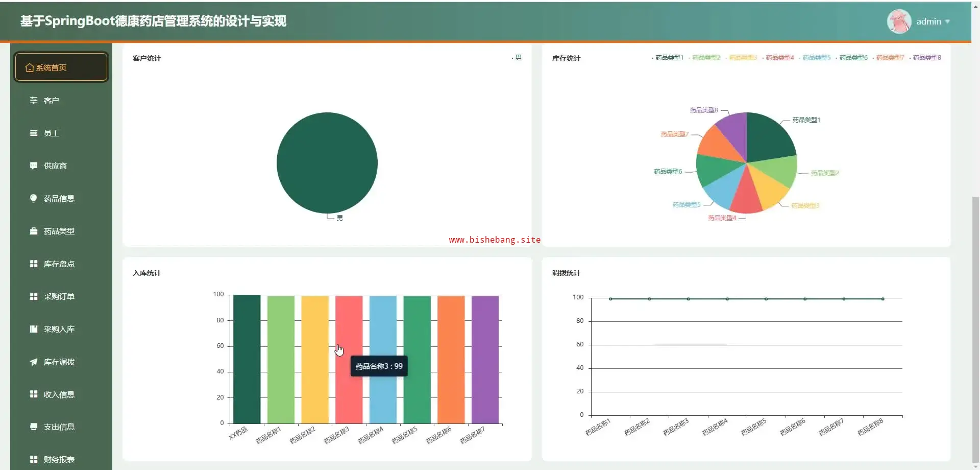
Task: Toggle 药品类型4 legend entry visibility
Action: (x=779, y=58)
